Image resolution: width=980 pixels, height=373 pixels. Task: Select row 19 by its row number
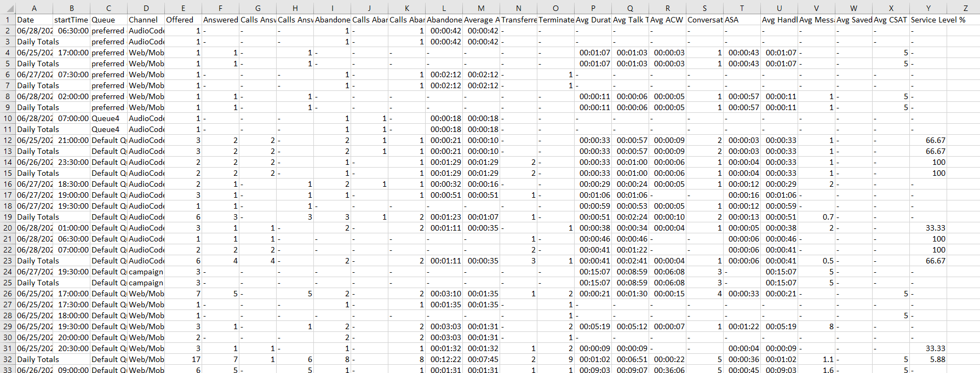[x=8, y=217]
